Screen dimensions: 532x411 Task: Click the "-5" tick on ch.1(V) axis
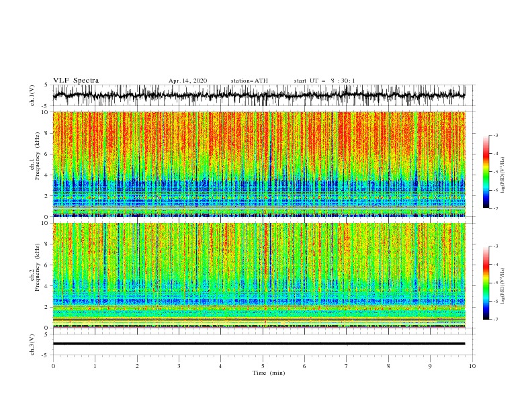pyautogui.click(x=46, y=106)
